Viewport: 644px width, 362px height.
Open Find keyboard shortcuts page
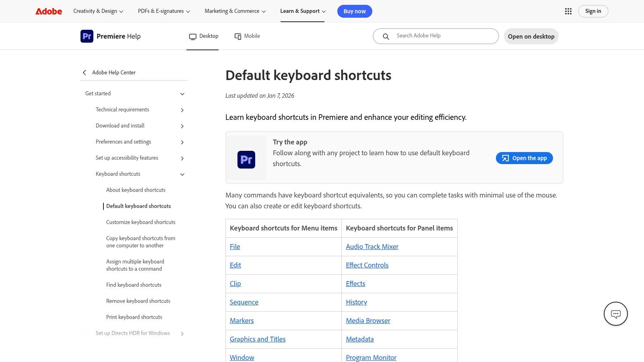tap(134, 285)
